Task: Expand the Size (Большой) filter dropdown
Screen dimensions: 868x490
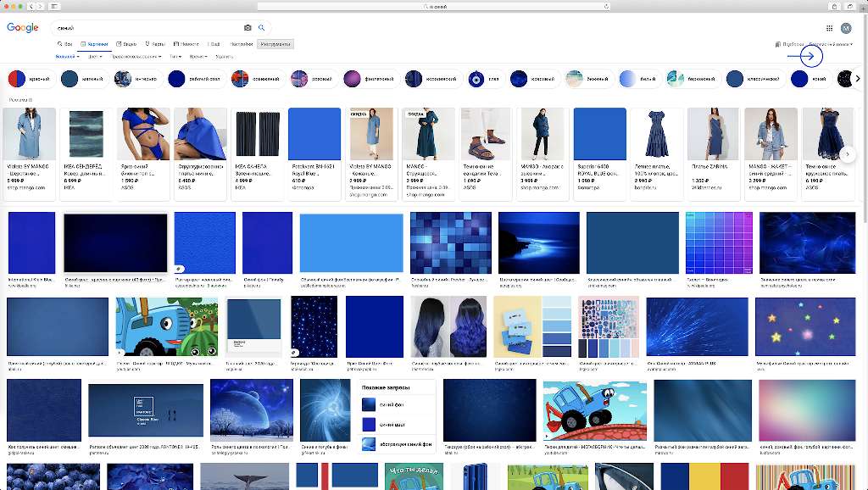Action: pyautogui.click(x=67, y=57)
